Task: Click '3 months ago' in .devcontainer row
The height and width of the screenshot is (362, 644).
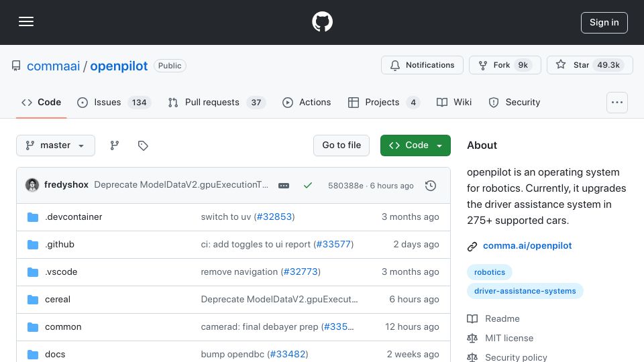Action: (411, 217)
